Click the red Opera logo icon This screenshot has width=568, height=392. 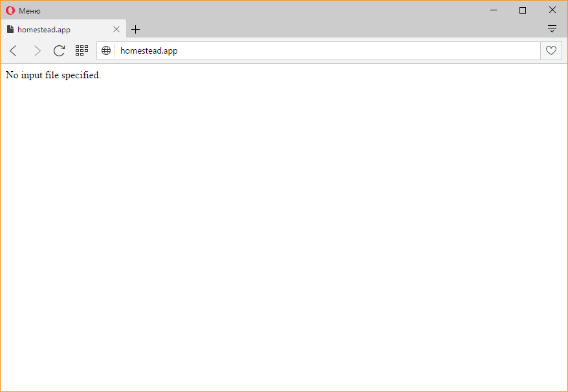pyautogui.click(x=10, y=10)
